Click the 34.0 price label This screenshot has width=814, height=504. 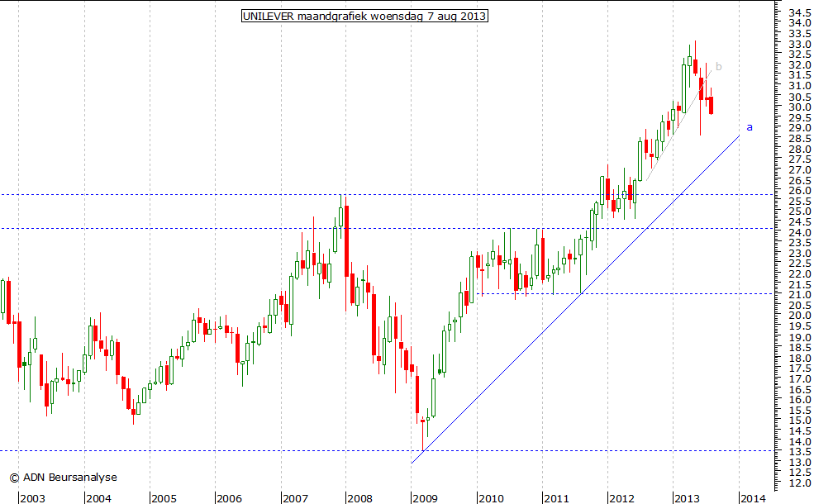click(799, 23)
